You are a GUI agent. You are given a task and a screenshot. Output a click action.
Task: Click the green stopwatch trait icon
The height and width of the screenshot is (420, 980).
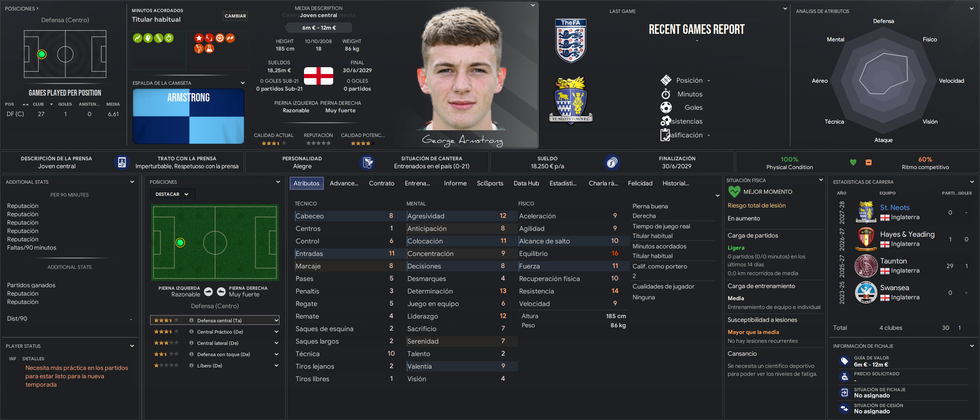169,38
